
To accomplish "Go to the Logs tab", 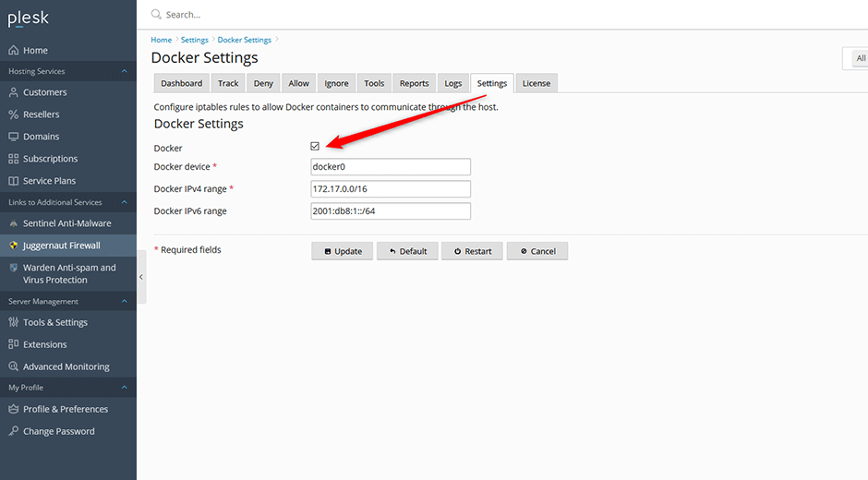I will tap(452, 83).
